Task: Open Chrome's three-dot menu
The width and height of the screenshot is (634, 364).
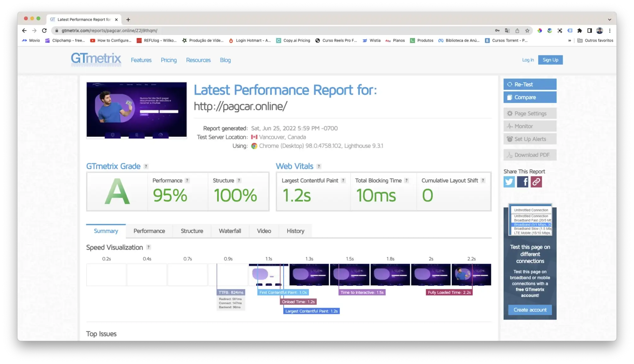Action: (x=610, y=31)
